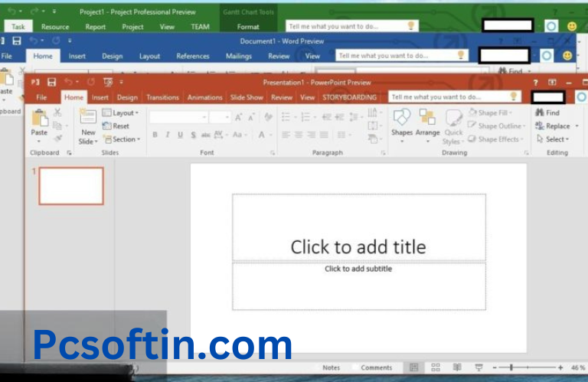The width and height of the screenshot is (588, 382).
Task: Switch to Reading View icon in status bar
Action: click(x=457, y=367)
